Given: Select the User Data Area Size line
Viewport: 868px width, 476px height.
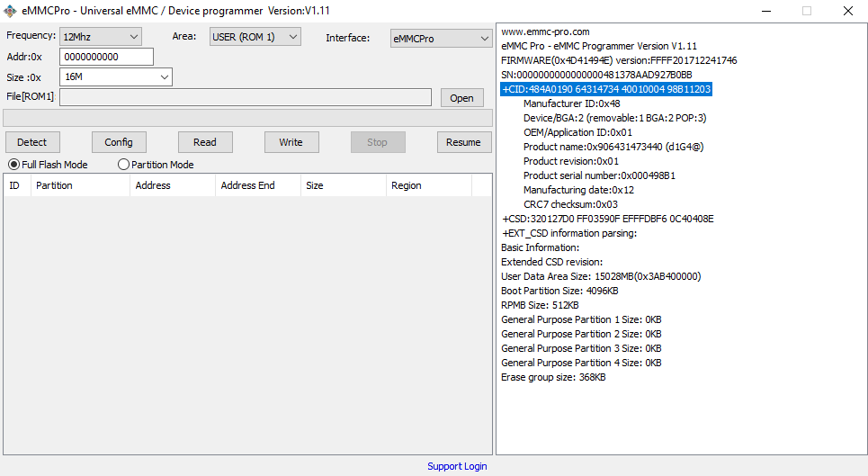Looking at the screenshot, I should point(601,276).
